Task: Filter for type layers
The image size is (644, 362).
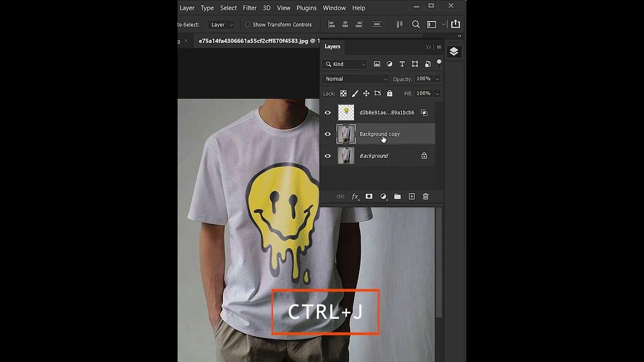Action: coord(402,64)
